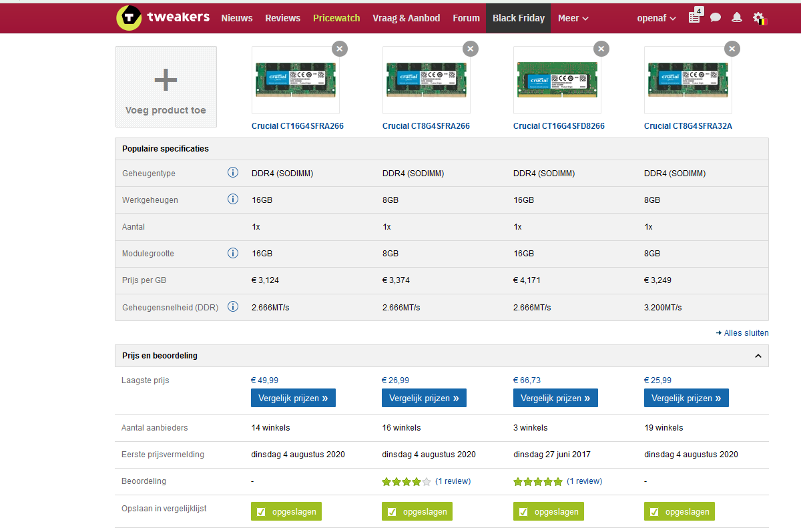
Task: Open the Crucial CT8G4SFRA266 product link
Action: 426,125
